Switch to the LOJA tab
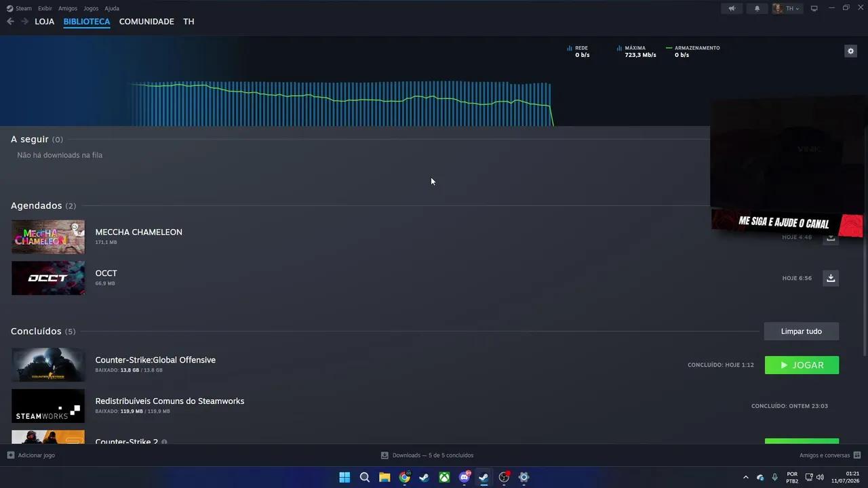 tap(45, 22)
